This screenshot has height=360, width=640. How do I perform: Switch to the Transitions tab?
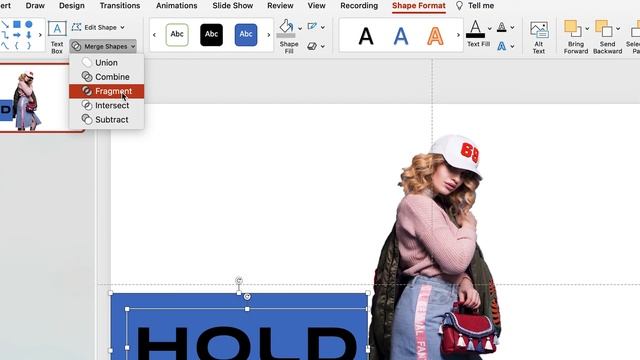coord(120,6)
